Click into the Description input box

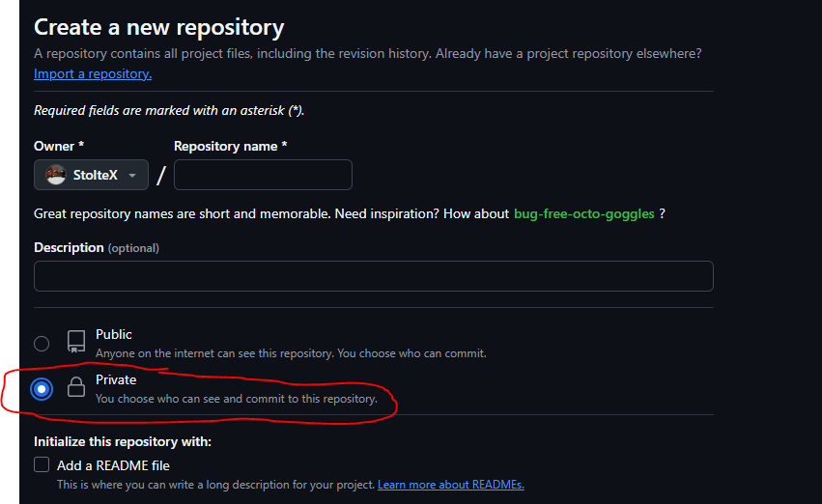pyautogui.click(x=373, y=276)
